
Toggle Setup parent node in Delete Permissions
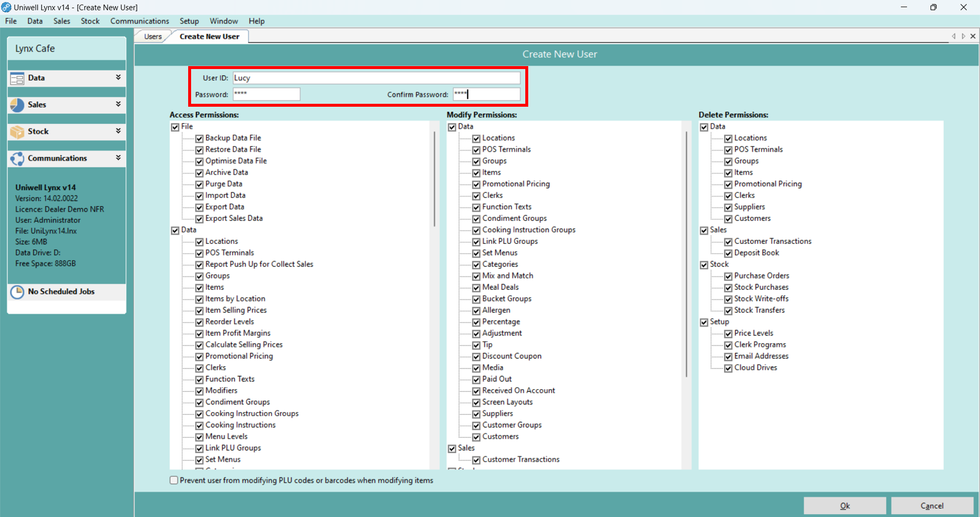tap(704, 322)
